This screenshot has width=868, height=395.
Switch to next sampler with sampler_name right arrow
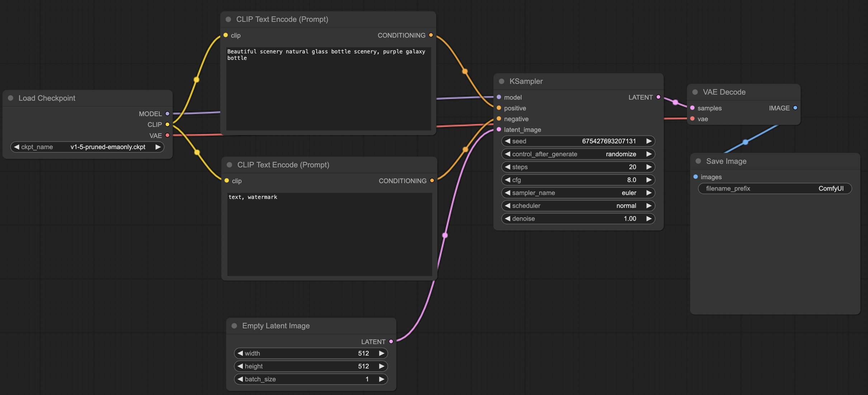point(649,193)
